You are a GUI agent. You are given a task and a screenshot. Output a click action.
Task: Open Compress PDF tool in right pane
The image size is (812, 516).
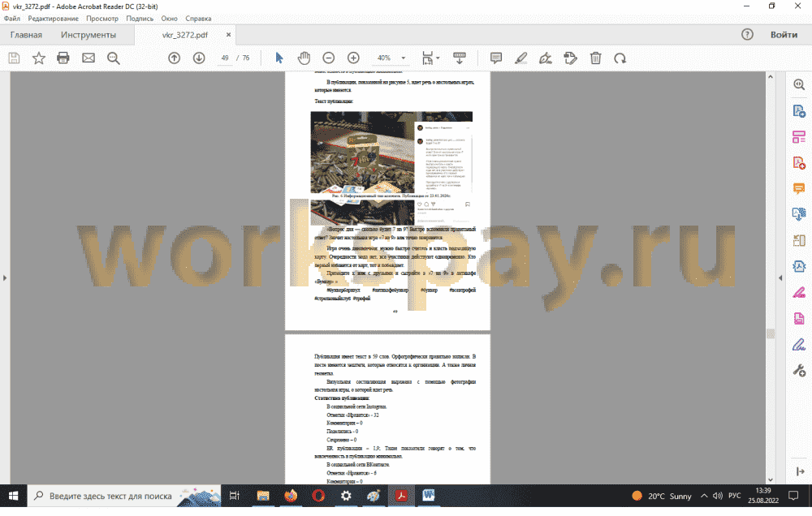799,267
